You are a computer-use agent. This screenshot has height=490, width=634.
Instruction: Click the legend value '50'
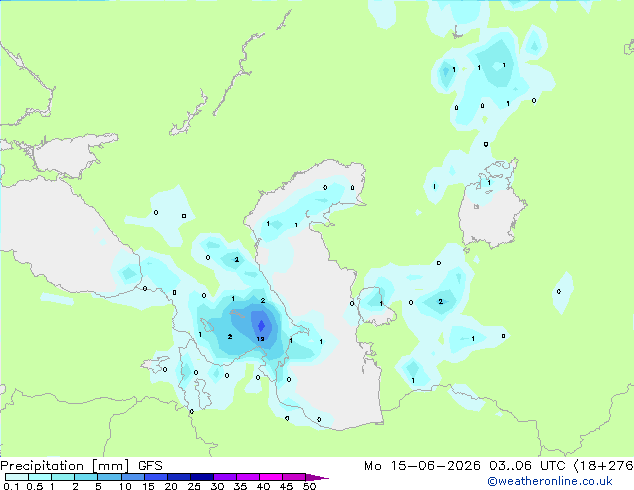[x=309, y=486]
